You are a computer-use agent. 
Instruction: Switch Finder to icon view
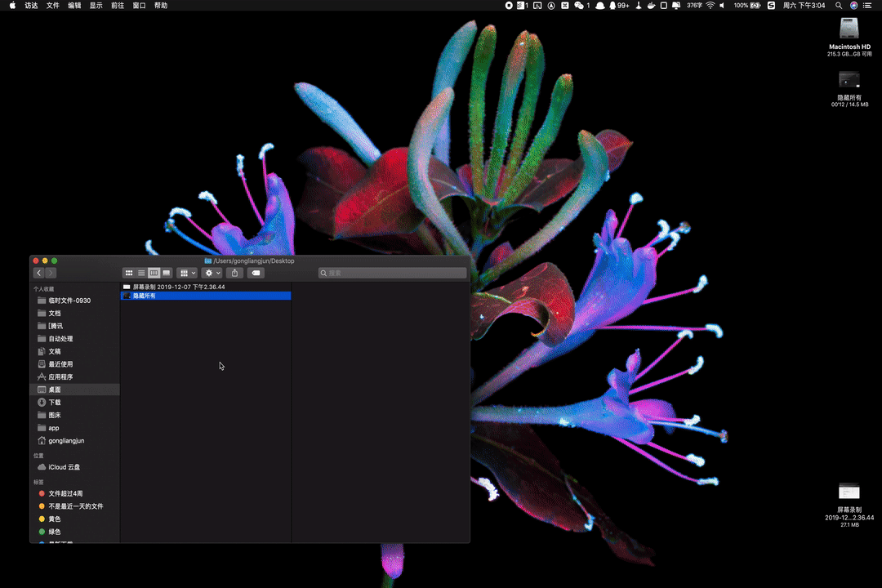tap(129, 273)
